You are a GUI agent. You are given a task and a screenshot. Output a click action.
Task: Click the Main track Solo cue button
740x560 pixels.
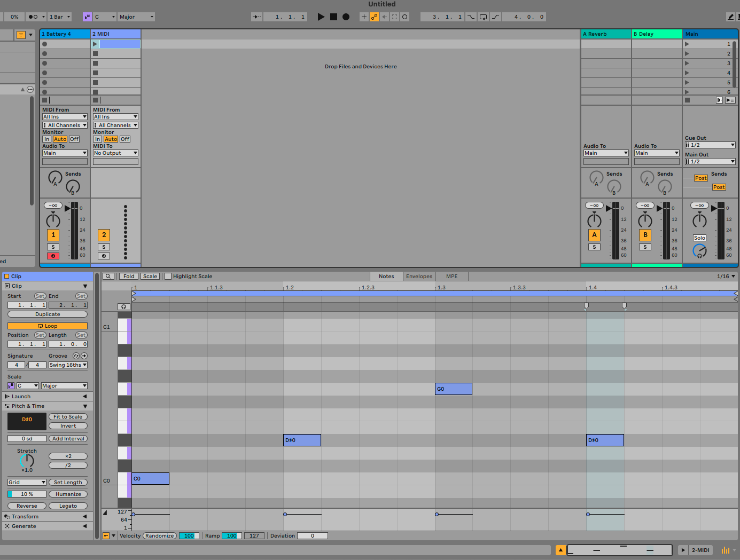coord(699,238)
